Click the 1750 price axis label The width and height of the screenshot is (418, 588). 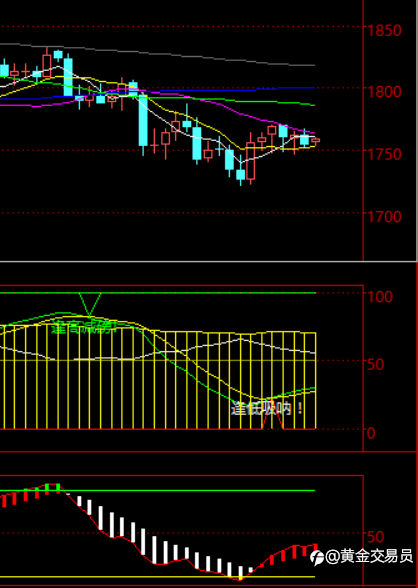[385, 154]
